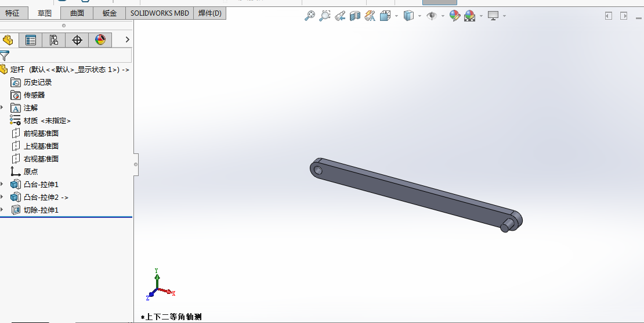Screen dimensions: 644x323
Task: Toggle the Section View tool
Action: tap(355, 16)
